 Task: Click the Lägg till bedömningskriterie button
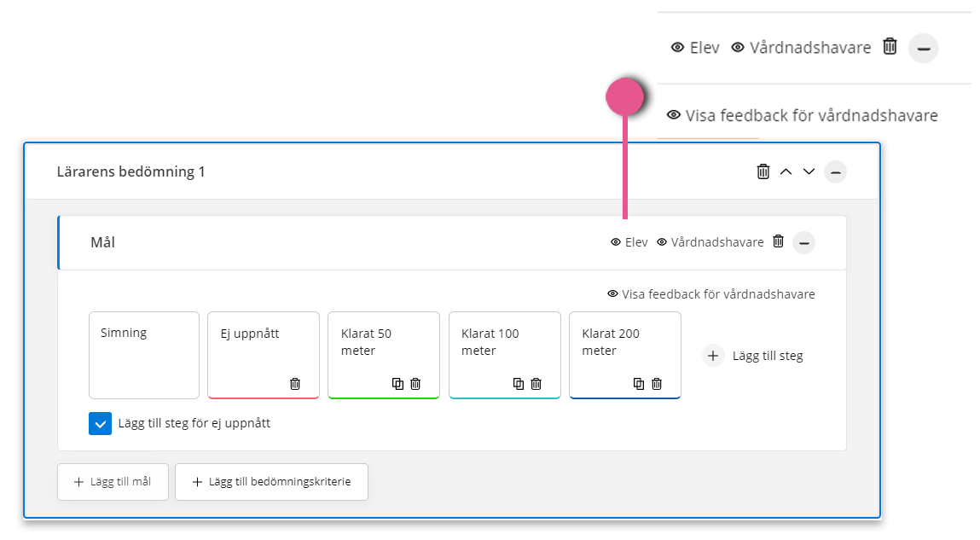(272, 482)
